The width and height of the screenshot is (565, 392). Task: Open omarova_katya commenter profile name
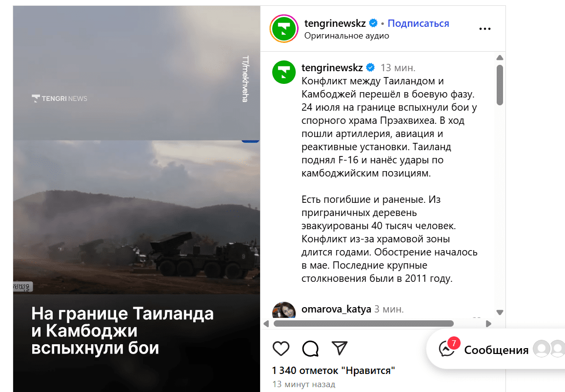pyautogui.click(x=336, y=309)
